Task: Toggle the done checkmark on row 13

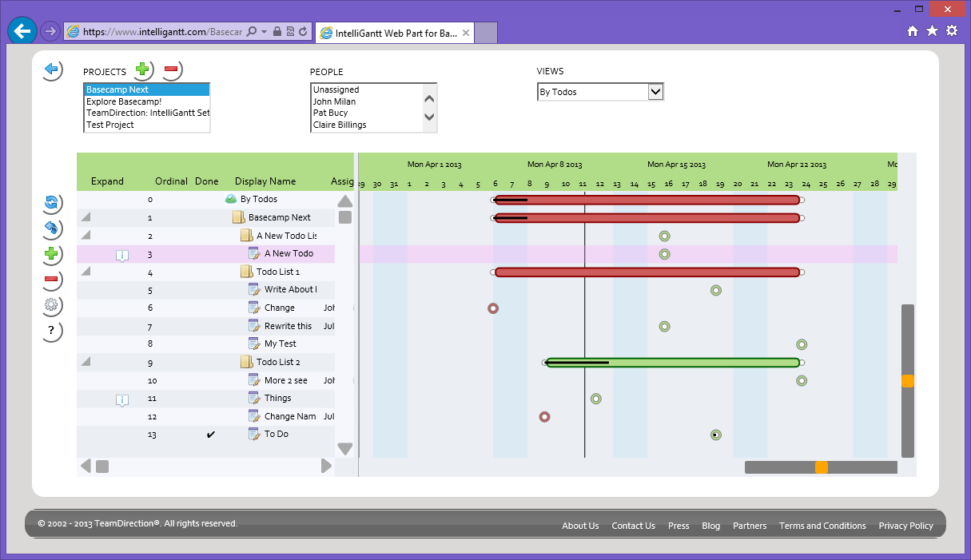Action: click(x=211, y=435)
